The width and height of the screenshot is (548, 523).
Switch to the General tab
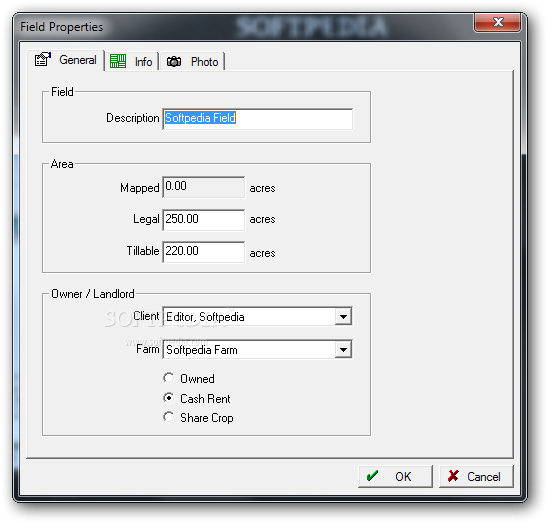point(66,60)
